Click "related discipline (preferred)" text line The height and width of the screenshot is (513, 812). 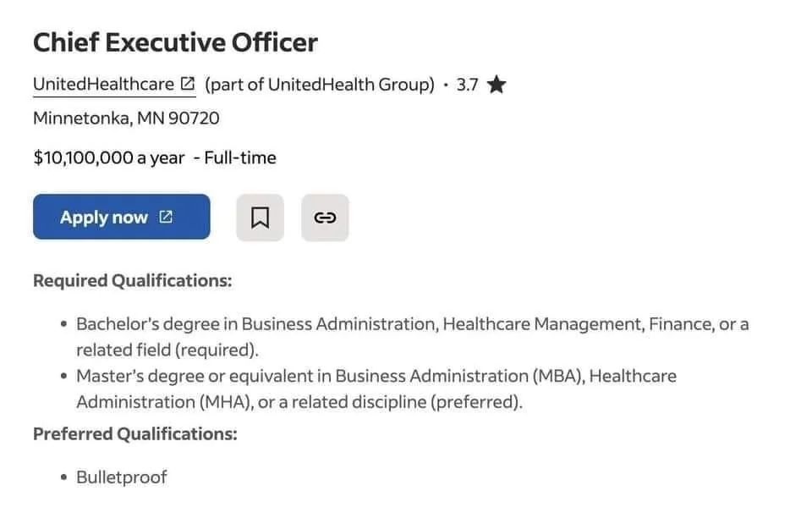point(299,401)
